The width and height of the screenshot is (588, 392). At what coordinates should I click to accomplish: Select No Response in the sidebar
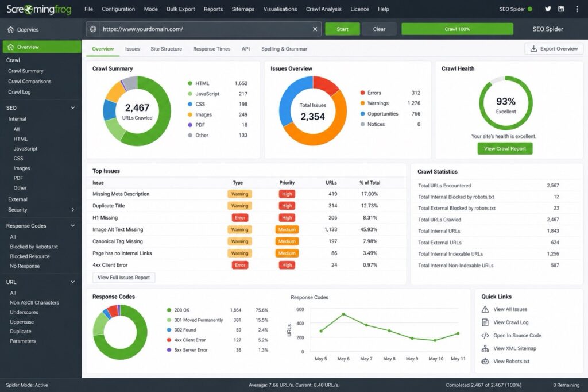pyautogui.click(x=25, y=266)
